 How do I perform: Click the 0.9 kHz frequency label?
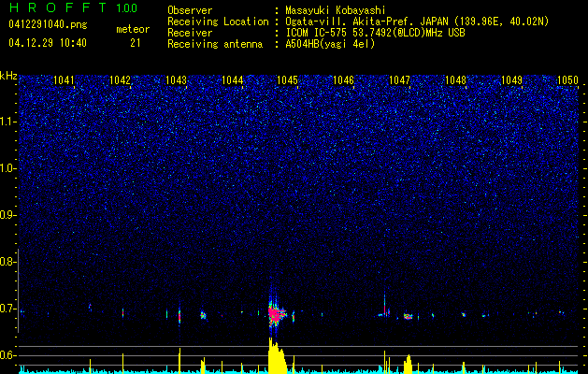pyautogui.click(x=7, y=215)
